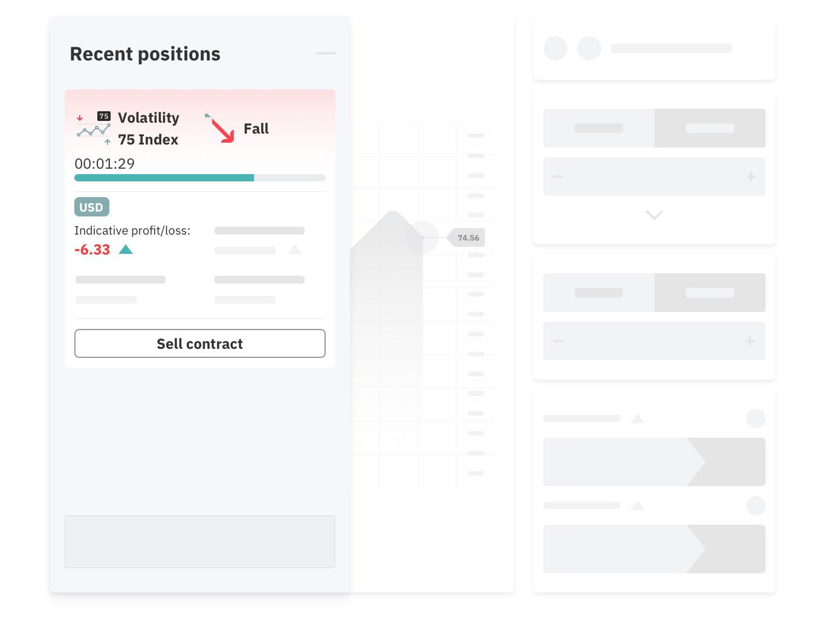Click the USD currency badge
The height and width of the screenshot is (630, 840).
click(92, 207)
